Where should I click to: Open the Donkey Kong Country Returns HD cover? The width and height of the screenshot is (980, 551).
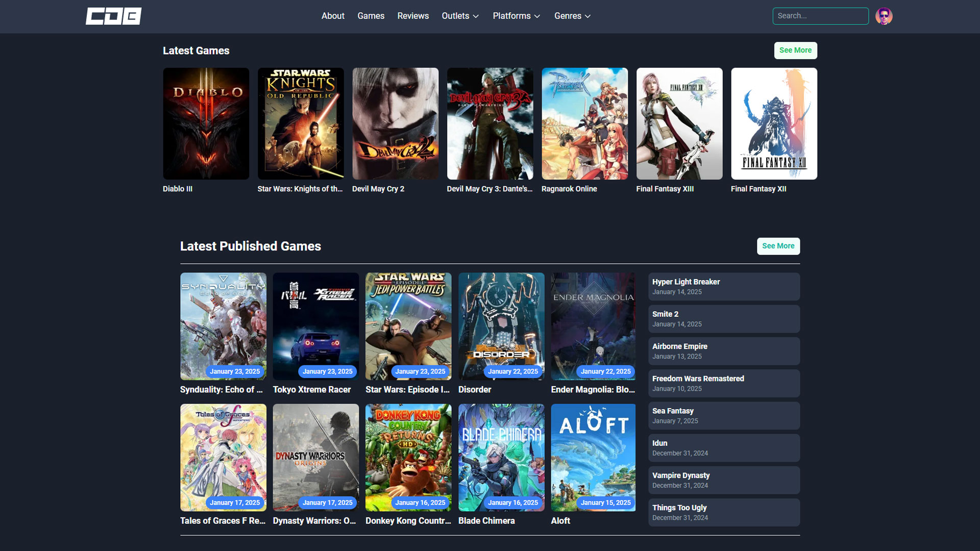point(408,458)
